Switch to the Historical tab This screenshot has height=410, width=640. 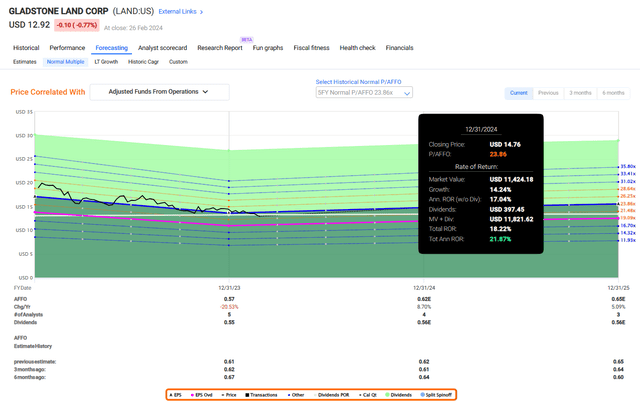click(x=26, y=48)
